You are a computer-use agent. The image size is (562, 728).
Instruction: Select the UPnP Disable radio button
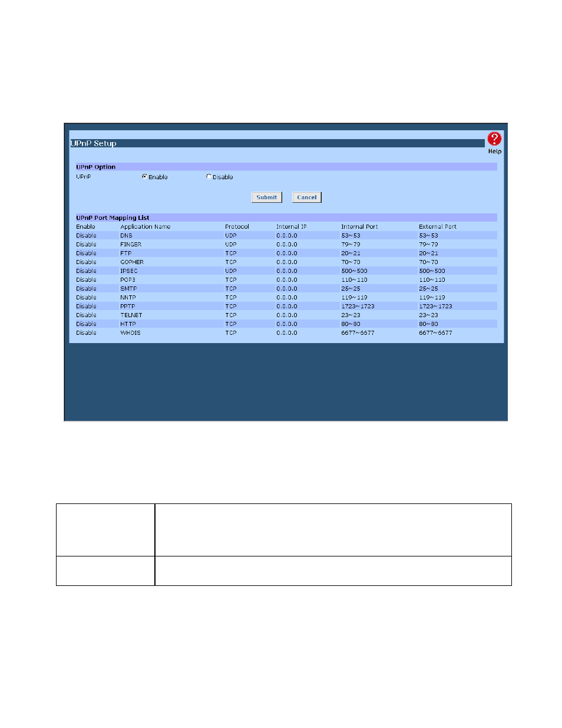[x=209, y=176]
